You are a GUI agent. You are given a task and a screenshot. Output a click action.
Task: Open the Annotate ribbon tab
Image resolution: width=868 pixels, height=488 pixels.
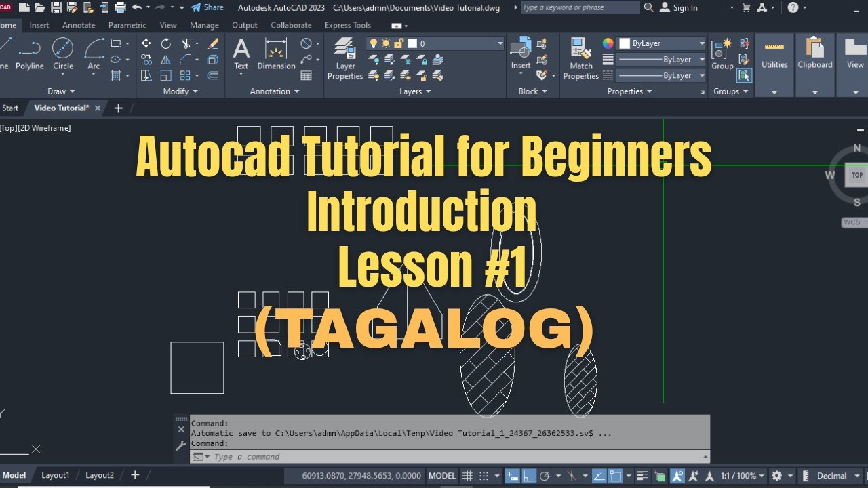pos(79,25)
